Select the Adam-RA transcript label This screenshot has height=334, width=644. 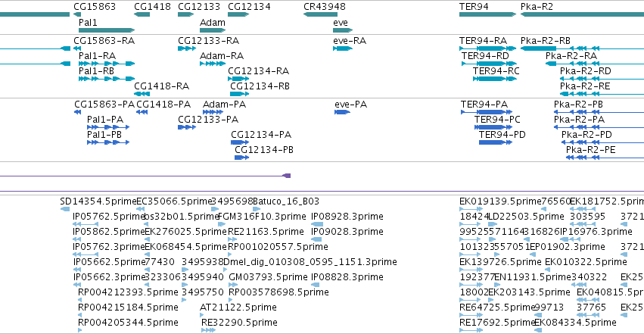pyautogui.click(x=222, y=56)
